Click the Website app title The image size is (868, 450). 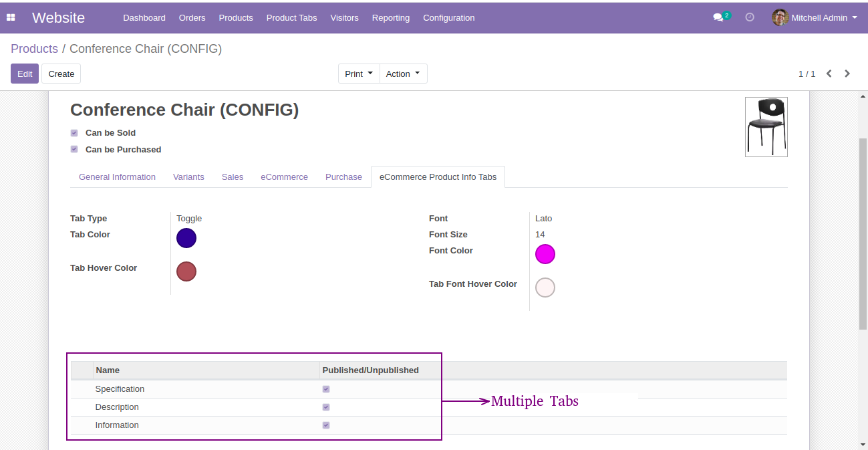tap(58, 18)
